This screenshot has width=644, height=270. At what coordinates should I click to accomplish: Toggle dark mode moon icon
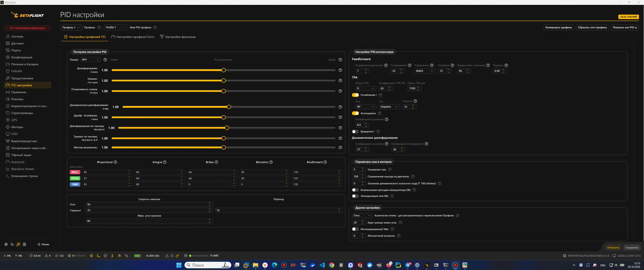pos(12,244)
